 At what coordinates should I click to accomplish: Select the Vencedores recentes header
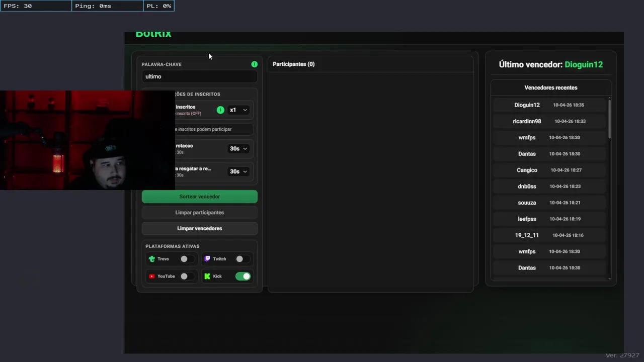coord(550,87)
